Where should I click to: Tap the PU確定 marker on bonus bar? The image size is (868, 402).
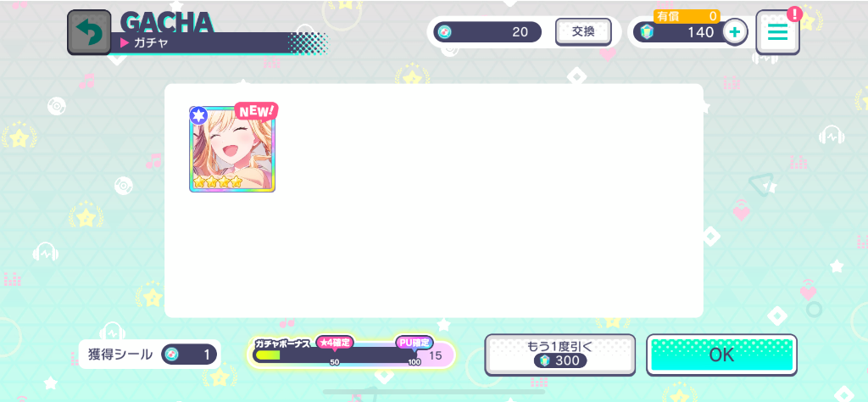tap(414, 343)
